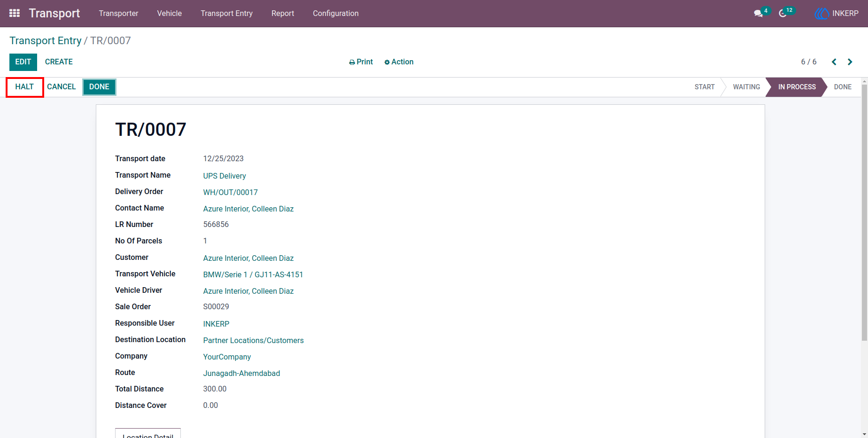Select the START stage in the status bar
This screenshot has height=438, width=868.
[x=705, y=87]
